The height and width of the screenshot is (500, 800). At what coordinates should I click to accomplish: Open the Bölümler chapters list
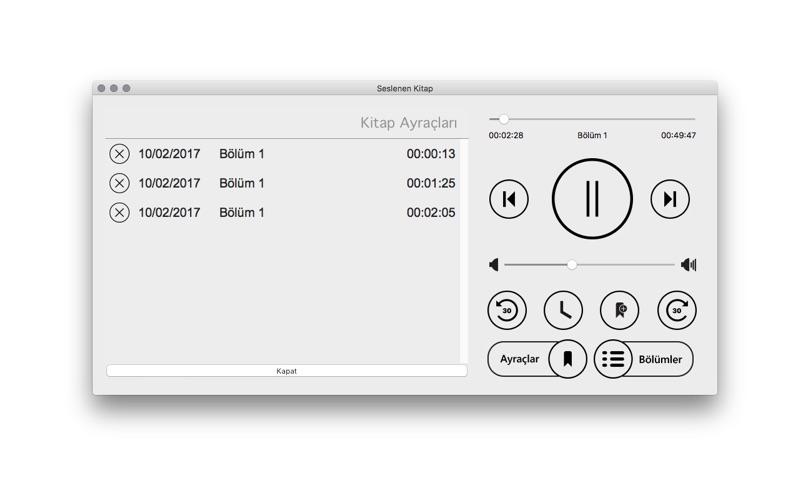[643, 359]
